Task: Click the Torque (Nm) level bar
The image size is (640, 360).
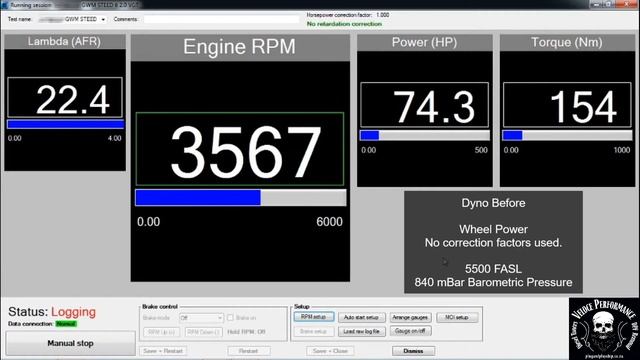Action: 567,135
